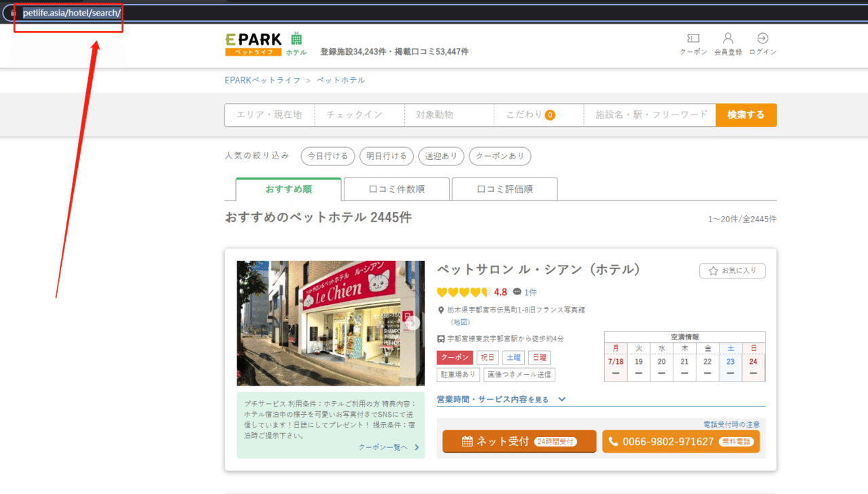Open the クーポン coupon ticket icon in header
Screen dimensions: 868x494
[x=692, y=39]
